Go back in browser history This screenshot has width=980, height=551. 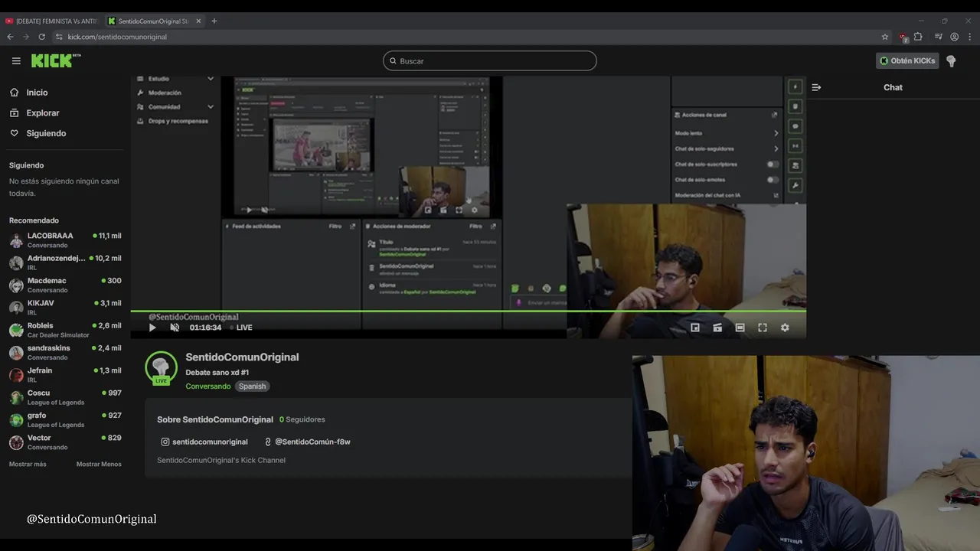click(10, 37)
